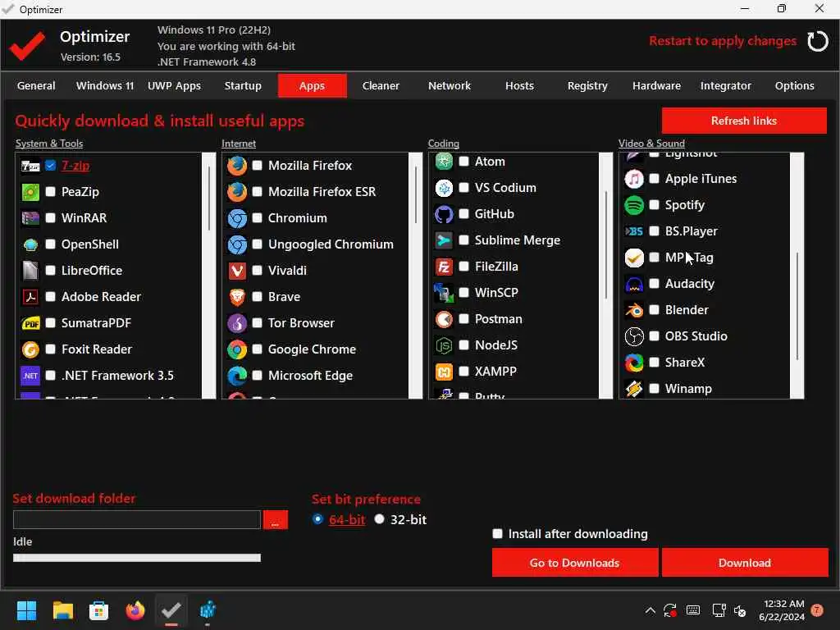
Task: Switch to the General tab
Action: click(x=36, y=85)
